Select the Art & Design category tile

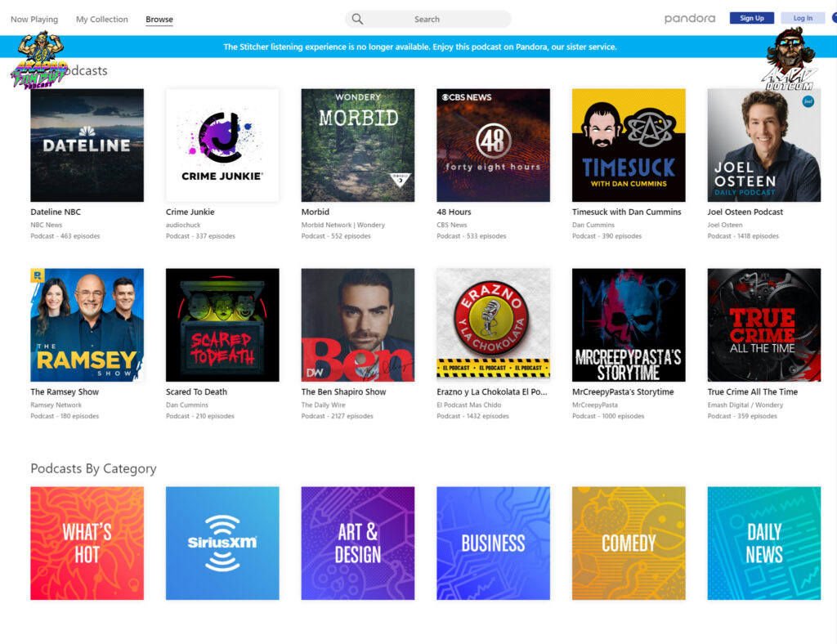[358, 543]
